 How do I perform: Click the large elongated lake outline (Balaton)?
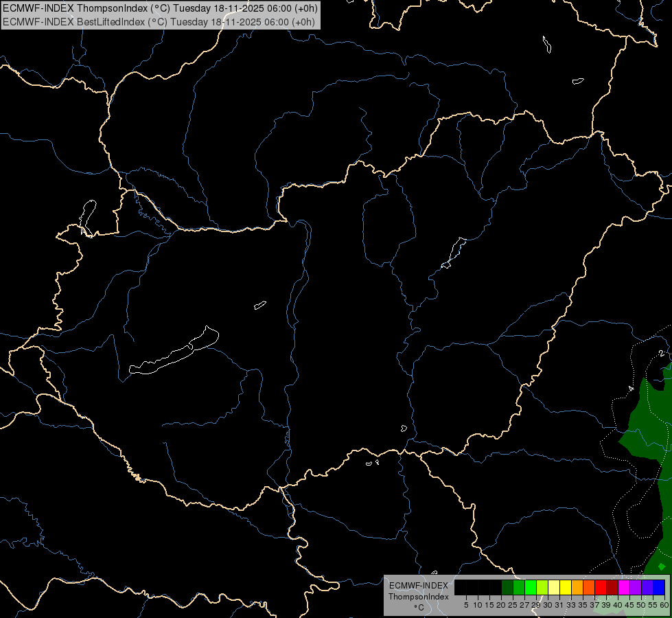pyautogui.click(x=174, y=350)
